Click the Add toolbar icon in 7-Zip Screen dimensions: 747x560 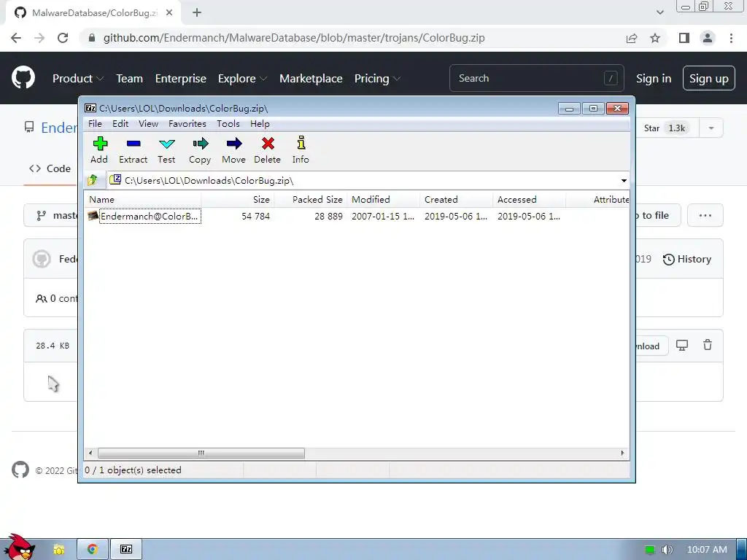(99, 150)
